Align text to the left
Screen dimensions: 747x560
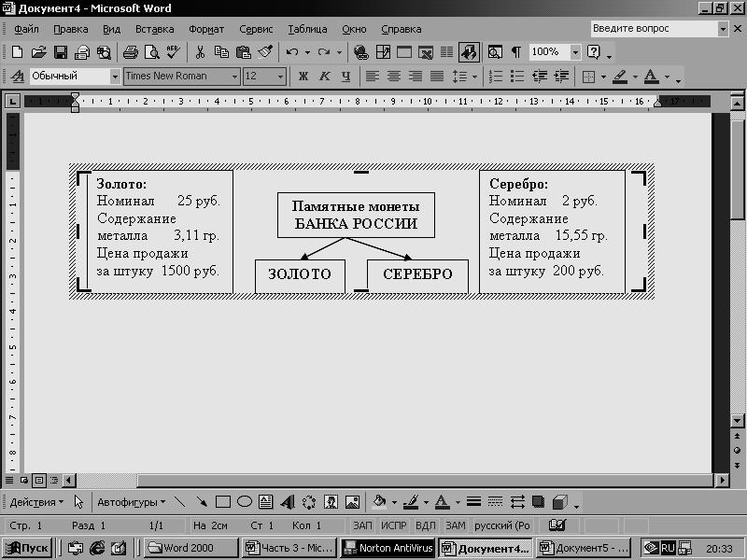pyautogui.click(x=372, y=77)
